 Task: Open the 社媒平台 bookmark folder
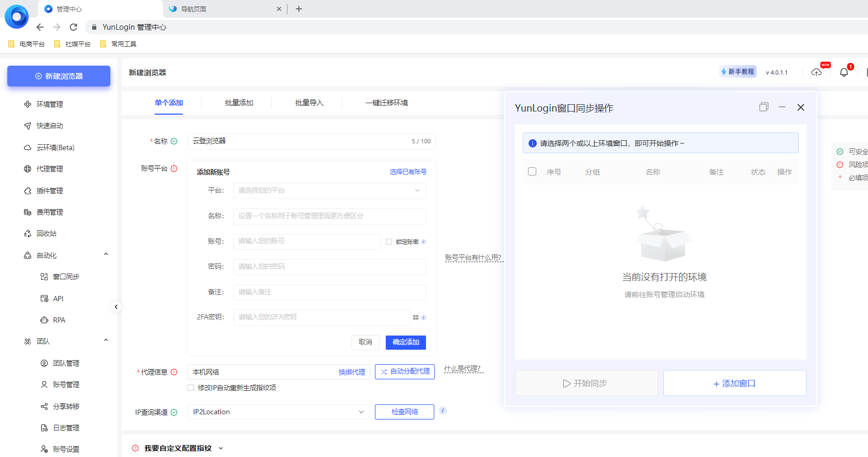pos(72,44)
